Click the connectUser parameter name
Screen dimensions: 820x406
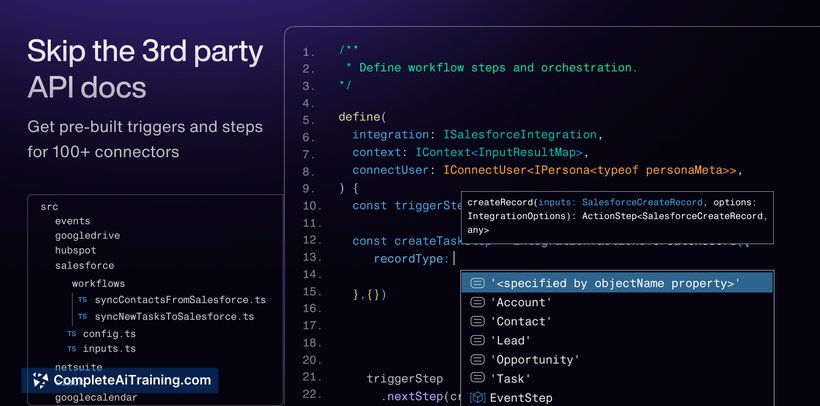[x=391, y=171]
